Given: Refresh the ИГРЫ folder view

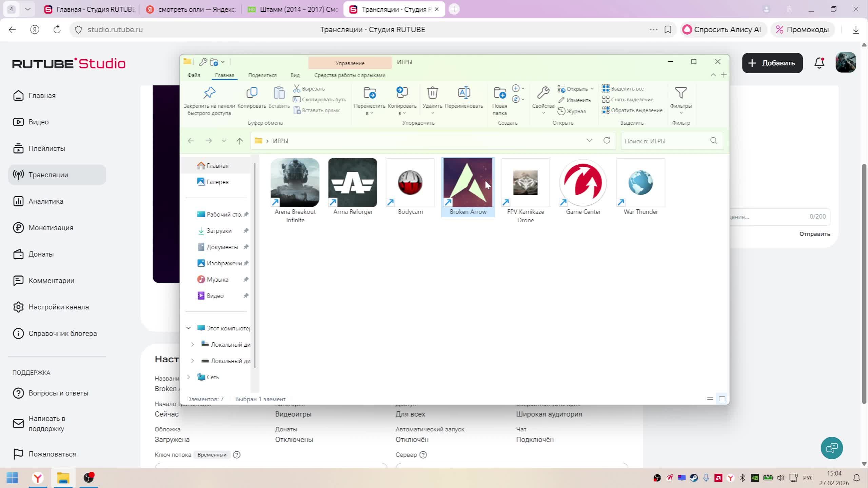Looking at the screenshot, I should (x=607, y=140).
